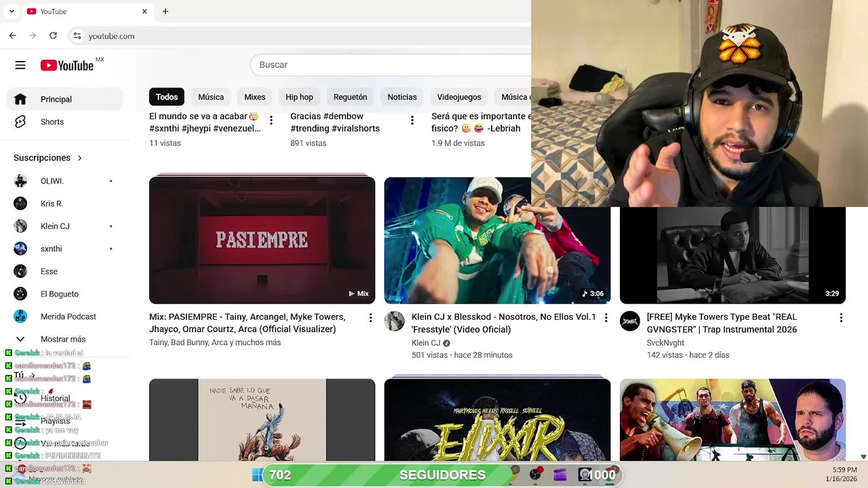Select the Música filter chip
This screenshot has height=488, width=868.
coord(211,97)
